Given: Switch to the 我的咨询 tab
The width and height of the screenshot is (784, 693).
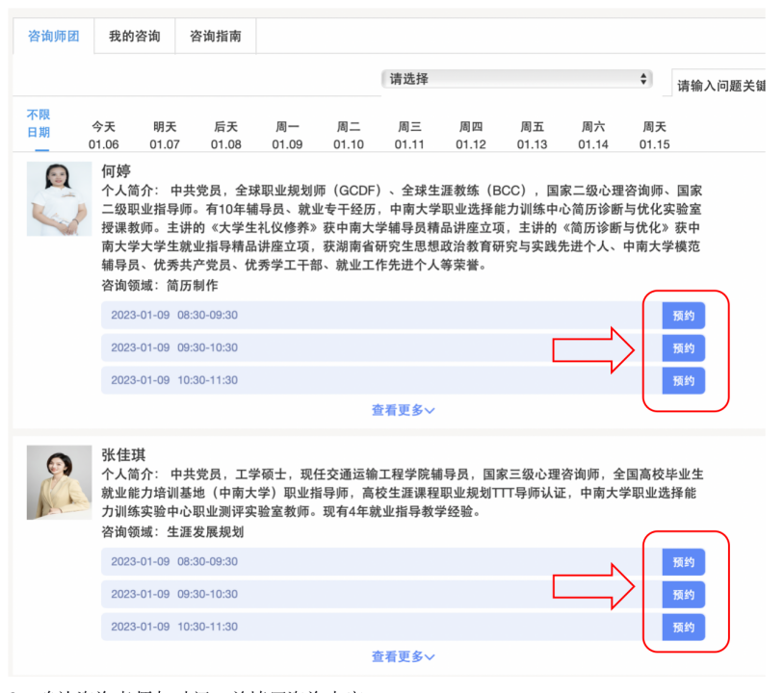Looking at the screenshot, I should 134,37.
